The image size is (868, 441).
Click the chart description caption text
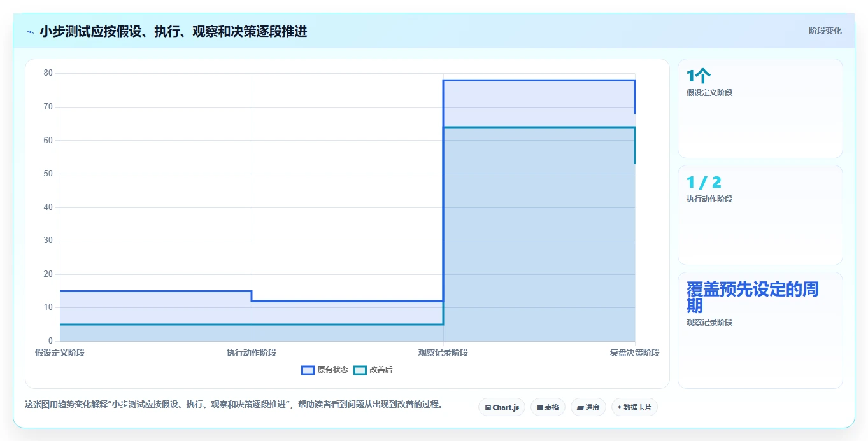click(234, 405)
